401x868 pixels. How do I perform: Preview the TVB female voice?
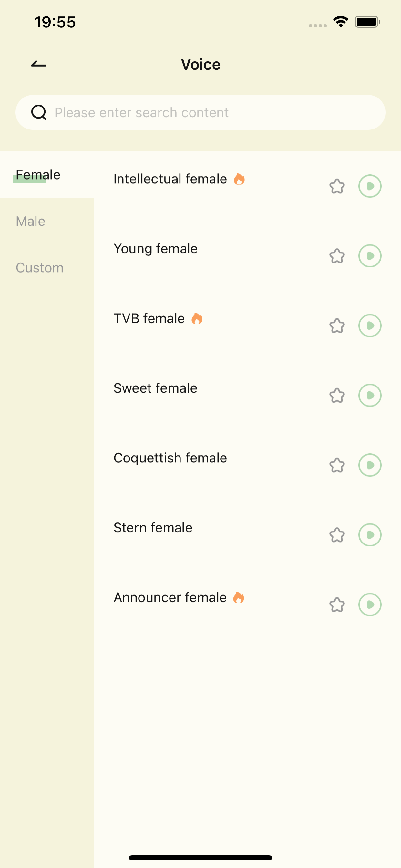[370, 325]
